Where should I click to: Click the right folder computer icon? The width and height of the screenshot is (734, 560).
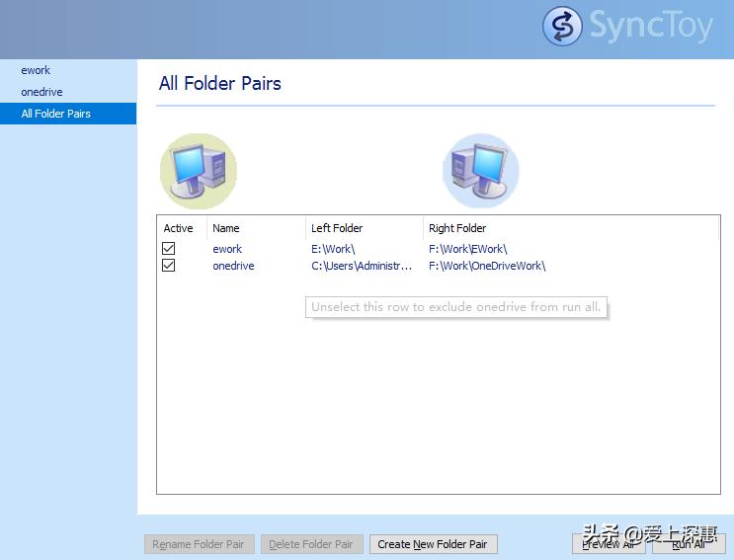pyautogui.click(x=480, y=171)
